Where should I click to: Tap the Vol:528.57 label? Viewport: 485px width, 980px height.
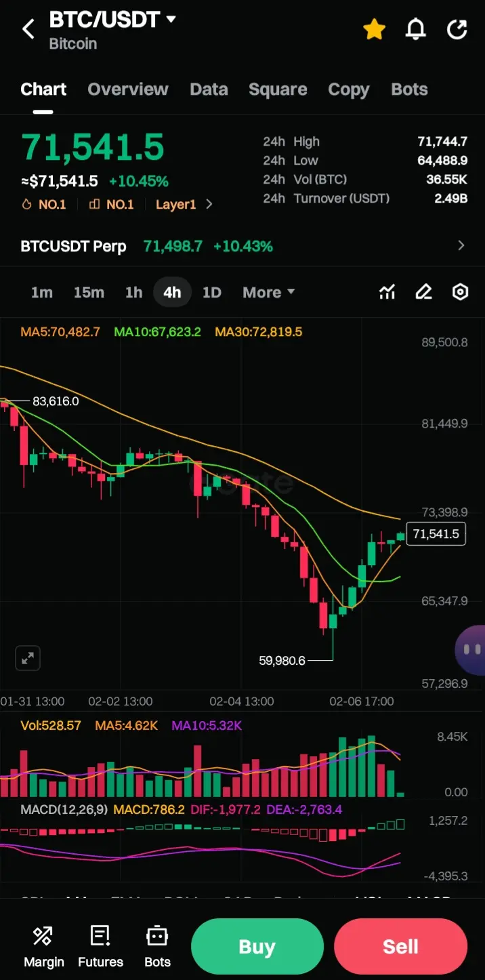[x=51, y=725]
